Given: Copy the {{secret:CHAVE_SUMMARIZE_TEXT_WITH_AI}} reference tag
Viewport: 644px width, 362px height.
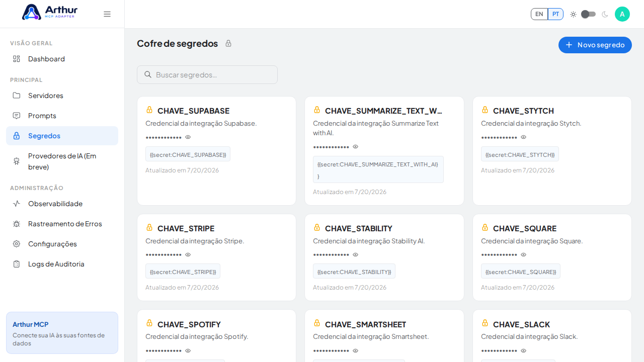Looking at the screenshot, I should pos(378,169).
